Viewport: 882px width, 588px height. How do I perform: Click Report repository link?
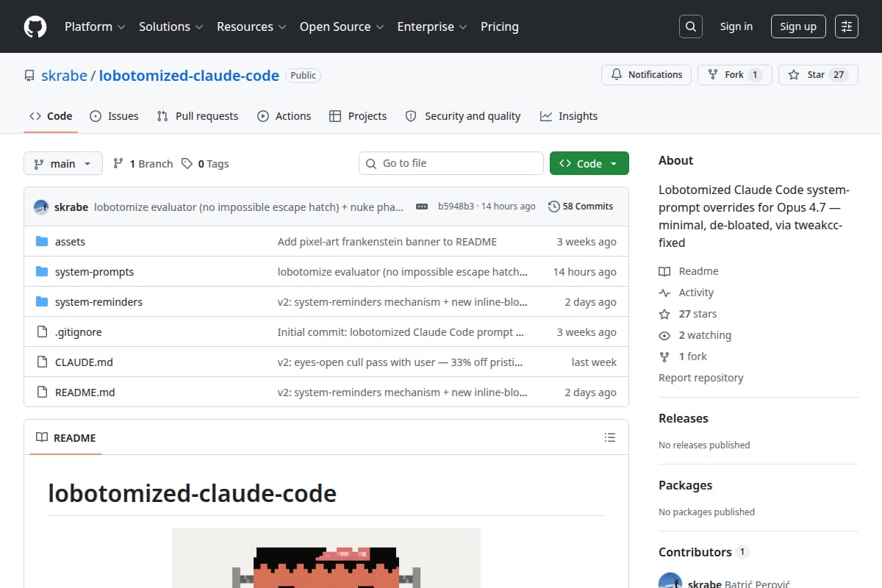coord(700,378)
